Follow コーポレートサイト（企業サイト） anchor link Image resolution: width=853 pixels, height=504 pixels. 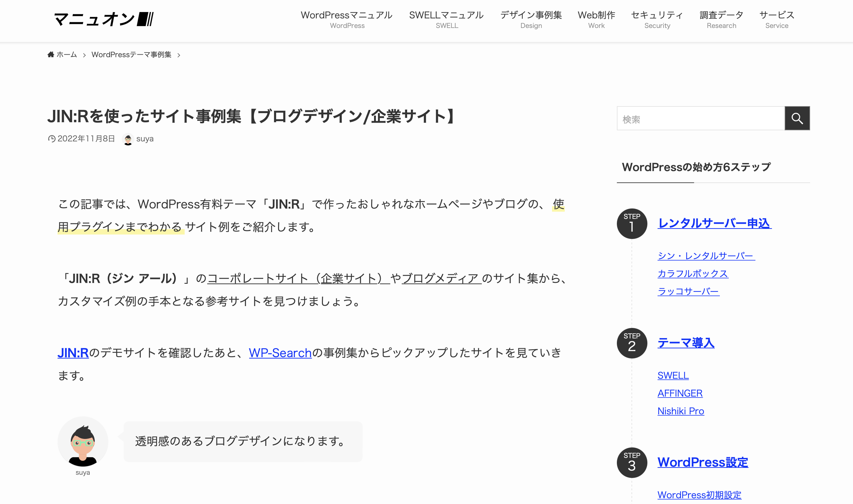298,278
